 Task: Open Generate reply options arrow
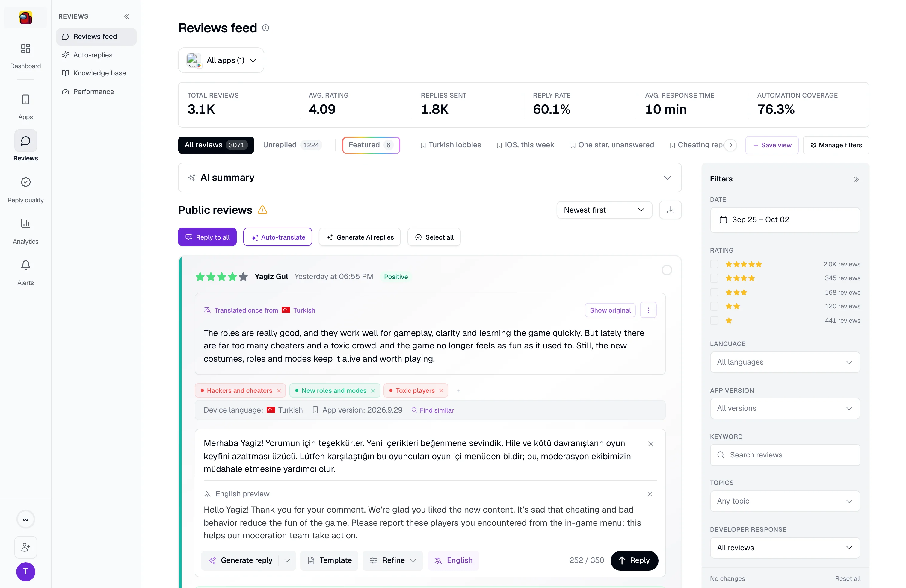pyautogui.click(x=287, y=561)
